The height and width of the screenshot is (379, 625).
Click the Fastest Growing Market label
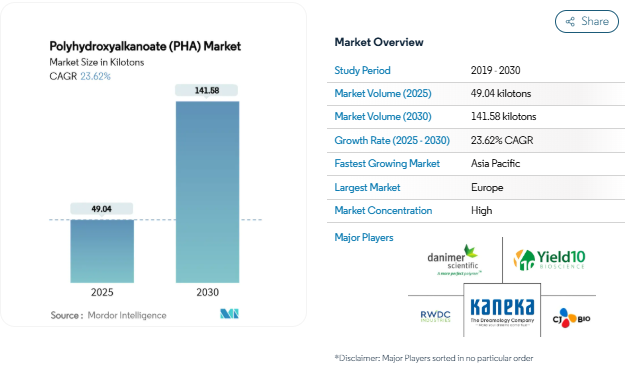pos(387,163)
